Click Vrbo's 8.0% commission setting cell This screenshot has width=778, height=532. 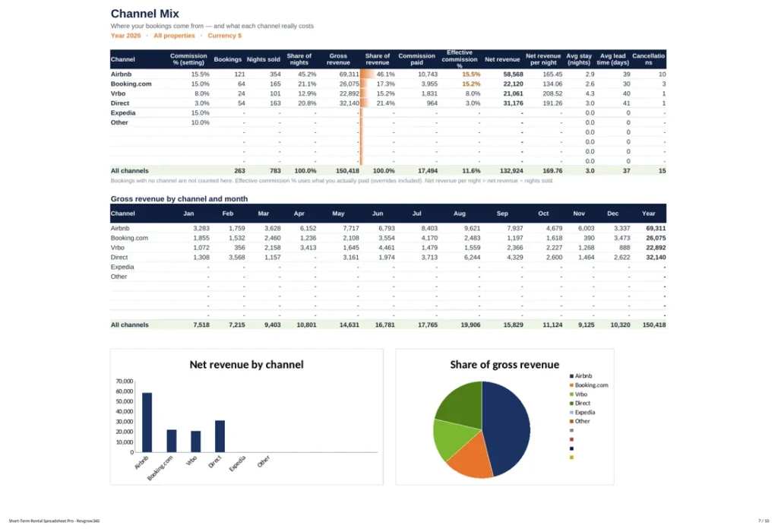(202, 93)
